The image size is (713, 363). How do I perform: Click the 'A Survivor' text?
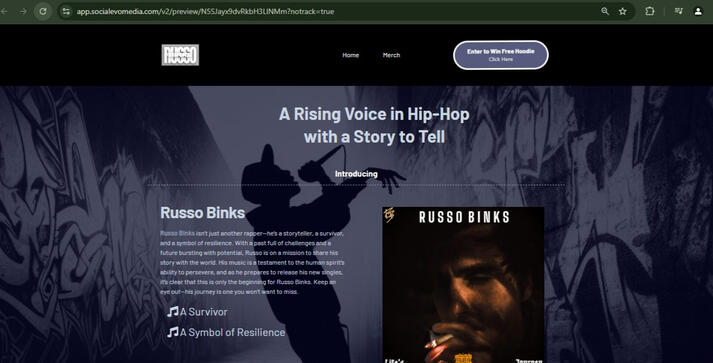coord(203,312)
